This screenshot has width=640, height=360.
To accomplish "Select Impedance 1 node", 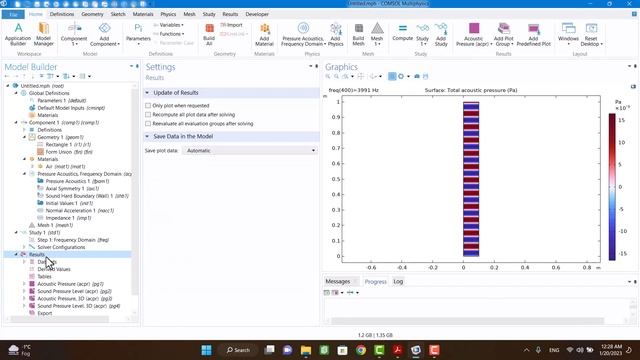I will tap(68, 218).
